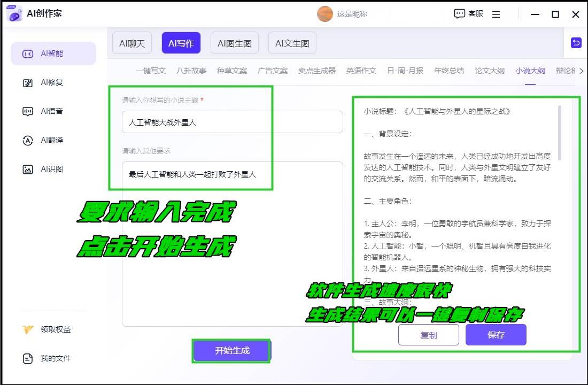Click the 开始生成 button
This screenshot has height=385, width=588.
tap(231, 351)
